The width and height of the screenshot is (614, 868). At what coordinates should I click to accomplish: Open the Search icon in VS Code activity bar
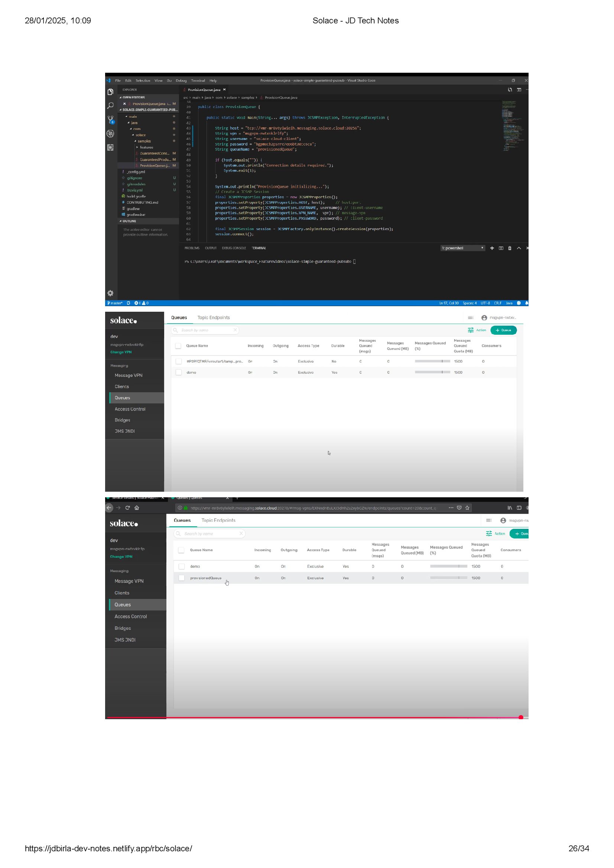coord(110,105)
